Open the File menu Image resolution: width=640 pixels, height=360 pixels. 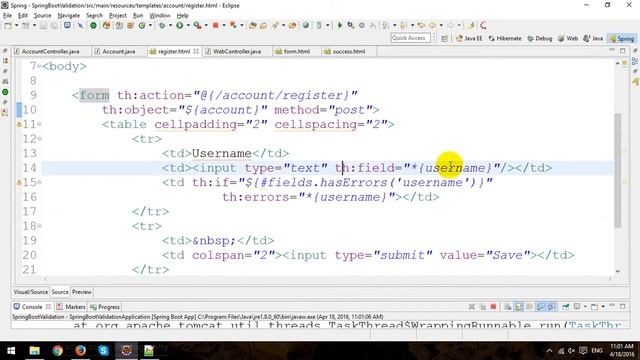pos(7,16)
